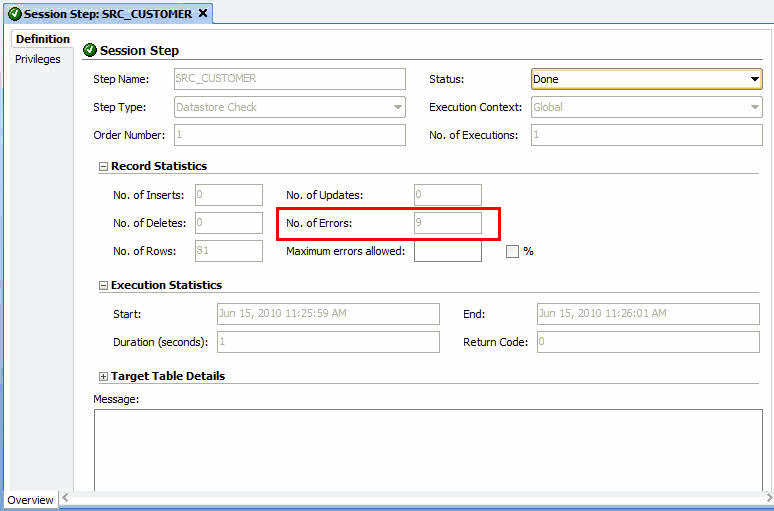Image resolution: width=774 pixels, height=511 pixels.
Task: Collapse the Execution Statistics section
Action: [x=103, y=285]
